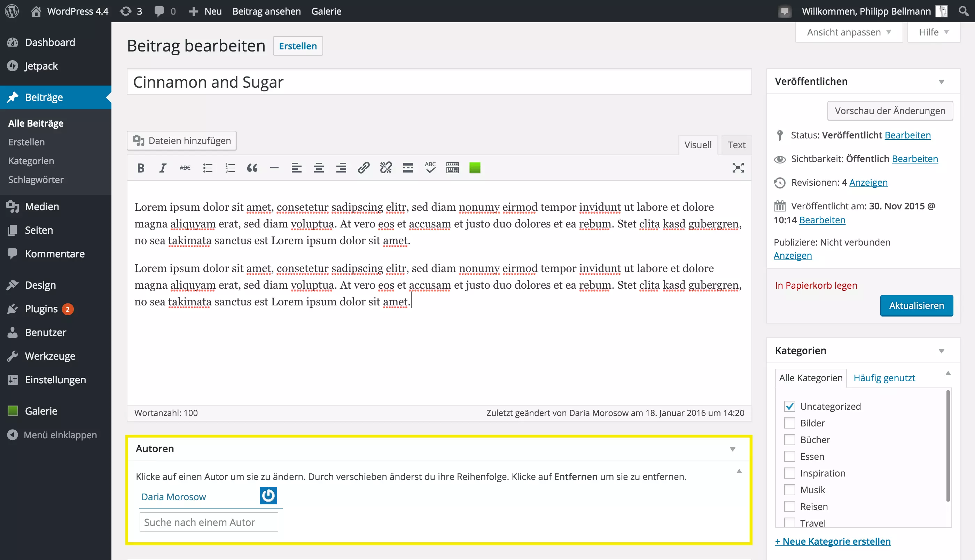The image size is (975, 560).
Task: Expand the Kategorien panel dropdown
Action: point(942,350)
